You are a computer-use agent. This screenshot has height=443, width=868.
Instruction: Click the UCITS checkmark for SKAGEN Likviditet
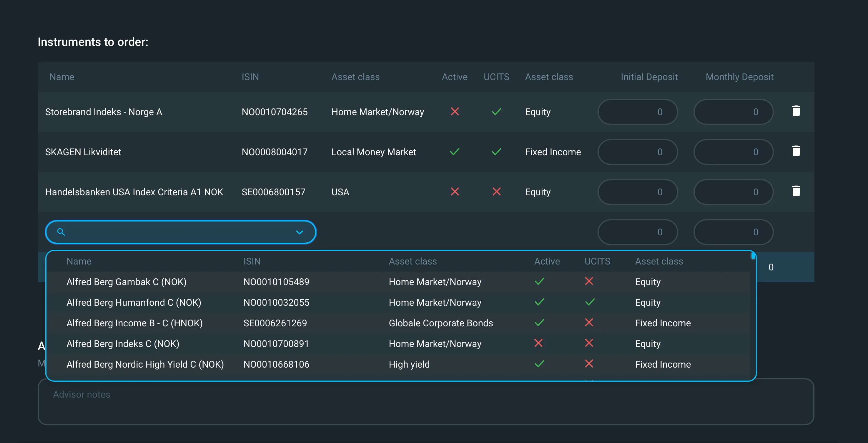[496, 151]
